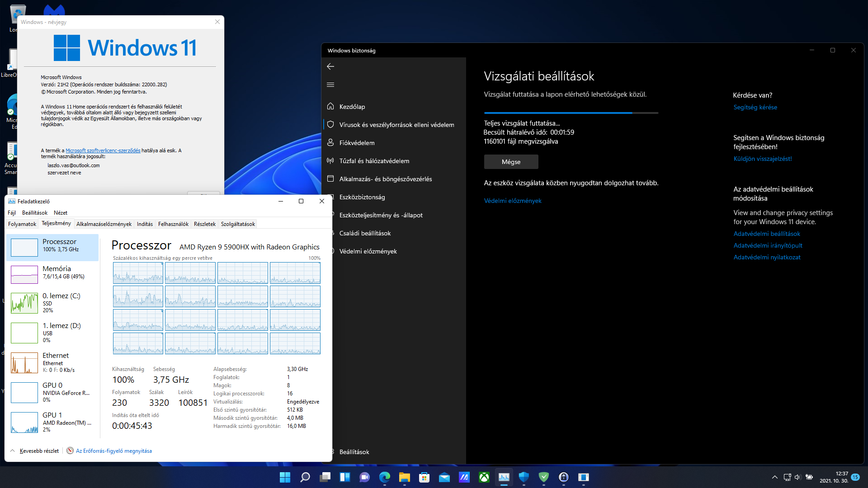
Task: Open Microsoft szoftverlicenc-szerződés link
Action: [x=103, y=150]
